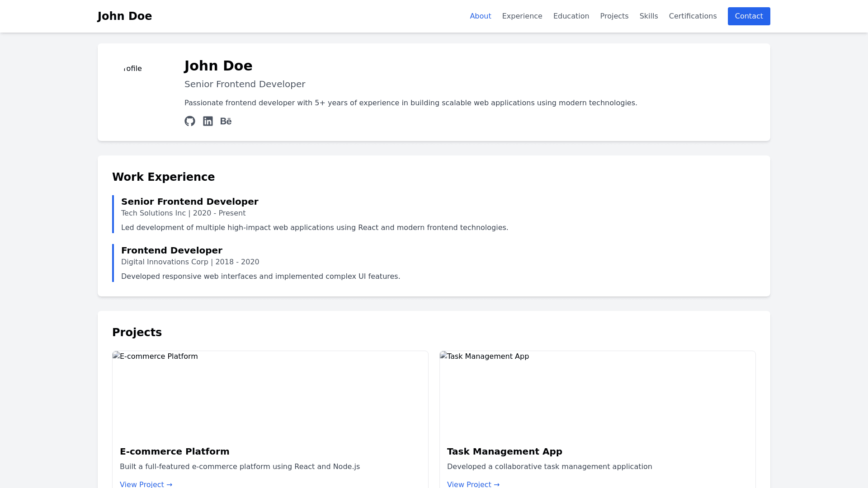The height and width of the screenshot is (488, 868).
Task: Click the E-commerce Platform image
Action: click(x=270, y=394)
